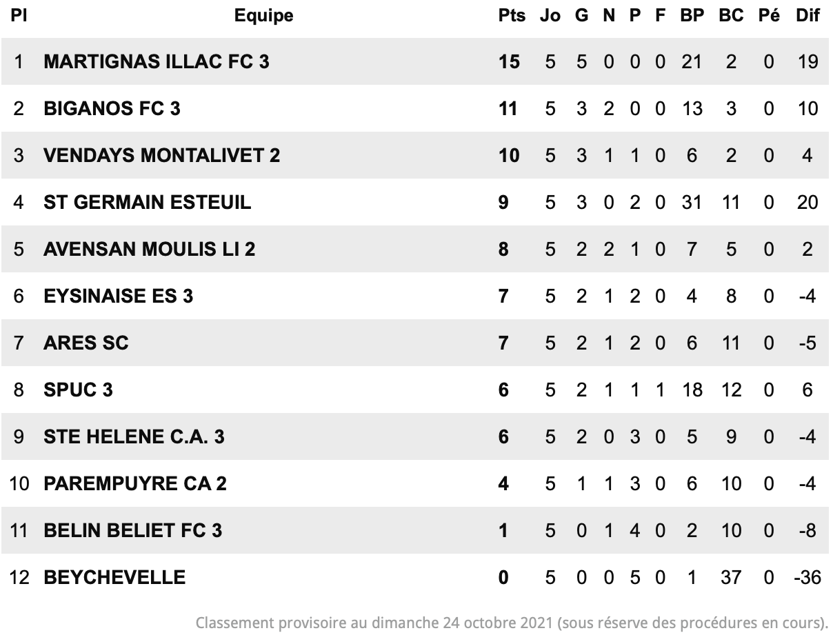Click the BC column header

(731, 16)
